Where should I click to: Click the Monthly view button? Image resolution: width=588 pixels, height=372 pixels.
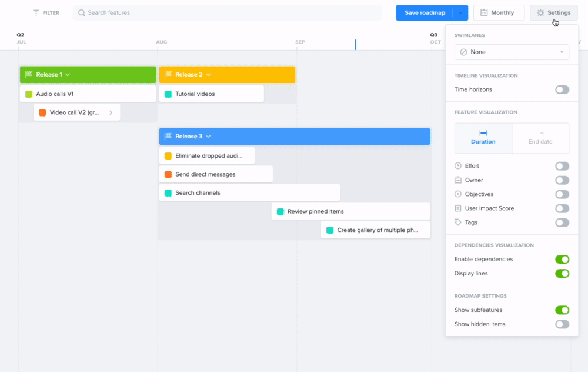499,13
